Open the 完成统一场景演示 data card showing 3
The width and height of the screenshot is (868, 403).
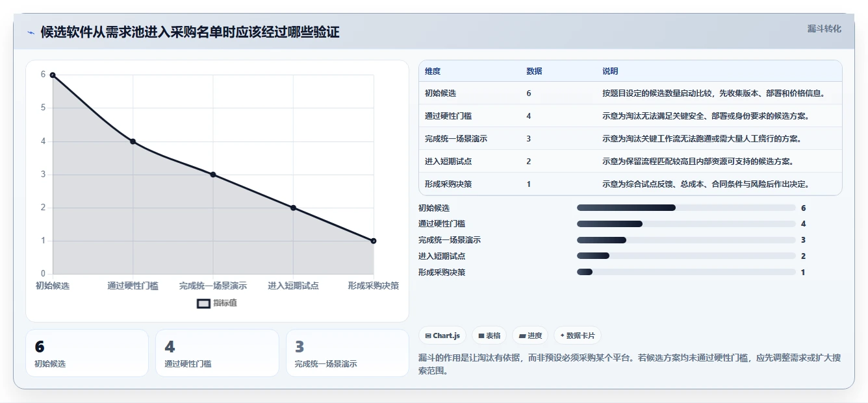click(348, 353)
